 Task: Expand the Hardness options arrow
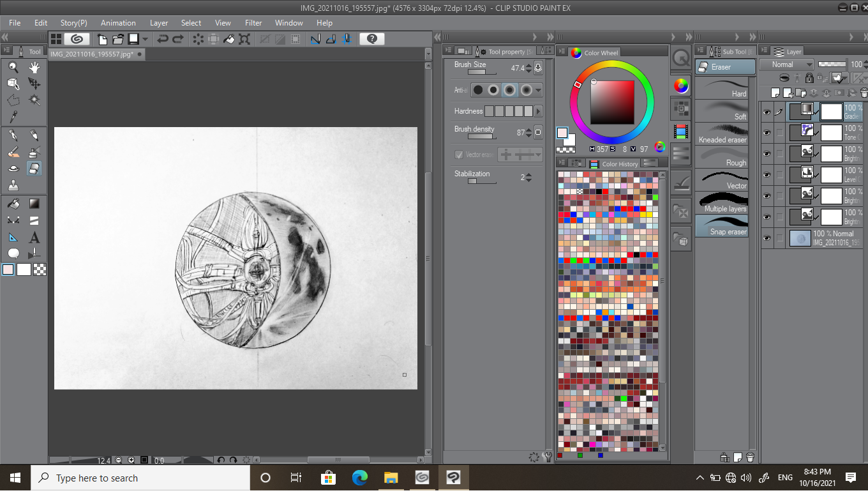tap(538, 111)
